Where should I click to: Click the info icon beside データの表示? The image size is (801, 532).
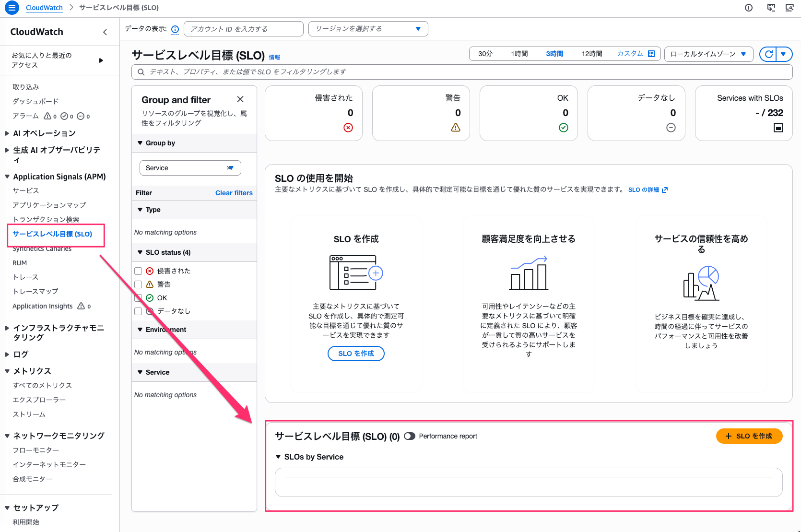click(175, 29)
